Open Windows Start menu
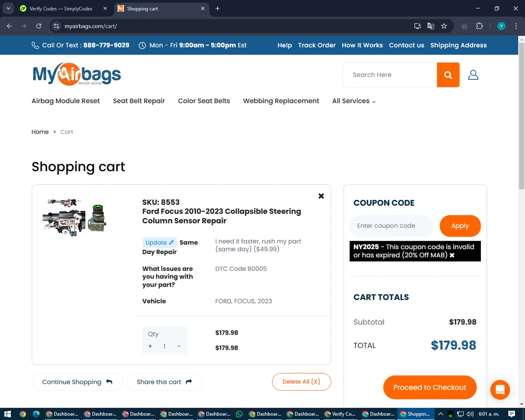 click(7, 414)
